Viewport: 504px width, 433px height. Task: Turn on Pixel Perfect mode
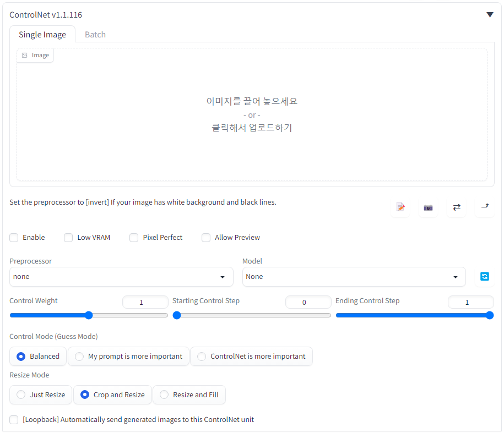134,237
